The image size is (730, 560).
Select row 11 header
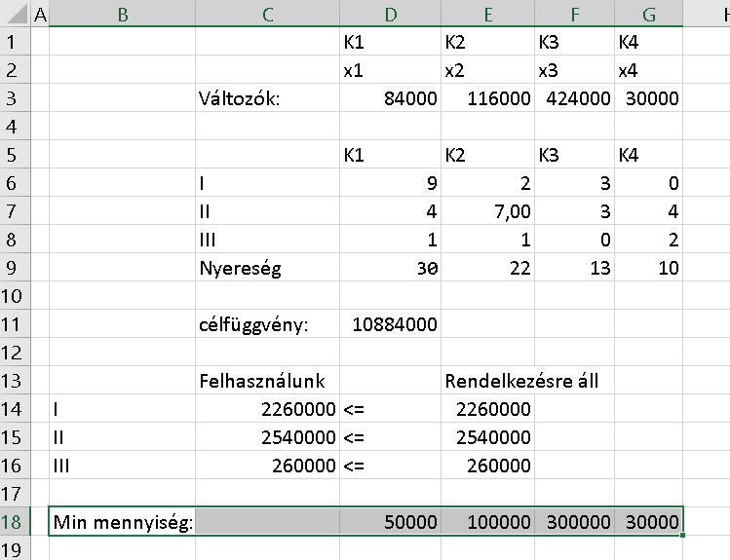pyautogui.click(x=14, y=324)
